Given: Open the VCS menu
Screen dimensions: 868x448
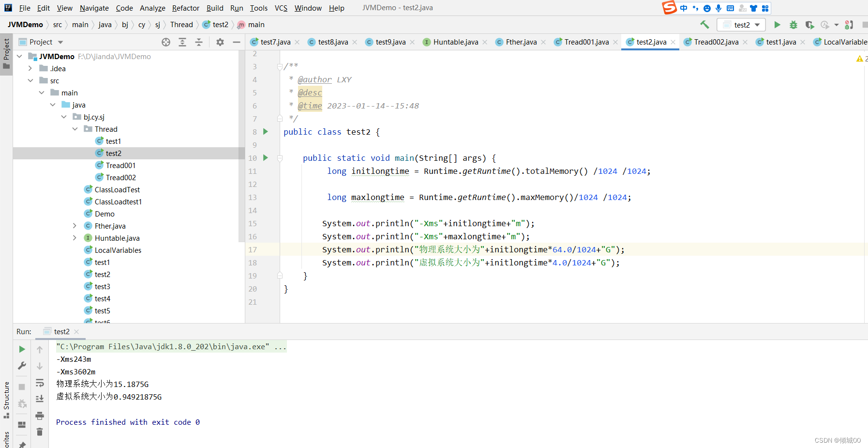Looking at the screenshot, I should 281,8.
